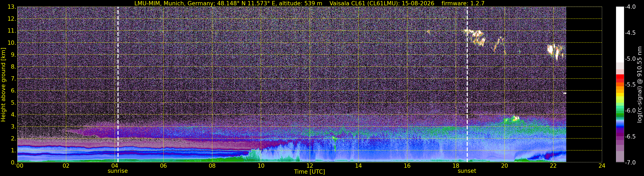Click the '6.' height axis tick label
644x176 pixels.
click(13, 91)
